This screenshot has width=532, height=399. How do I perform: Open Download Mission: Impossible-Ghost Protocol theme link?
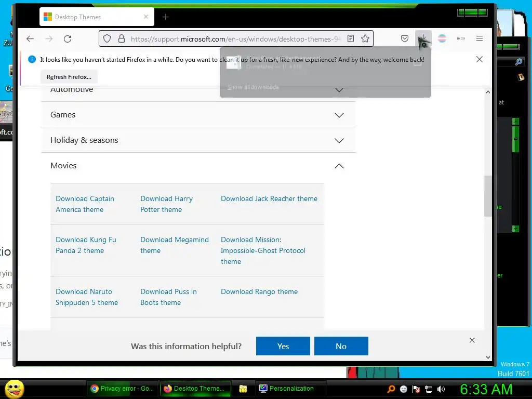pyautogui.click(x=263, y=250)
